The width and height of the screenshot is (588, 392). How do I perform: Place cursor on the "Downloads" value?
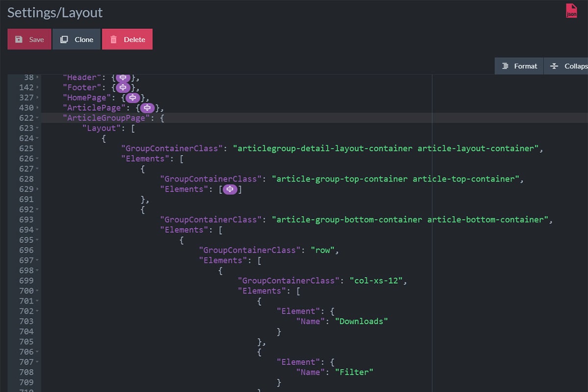click(362, 321)
